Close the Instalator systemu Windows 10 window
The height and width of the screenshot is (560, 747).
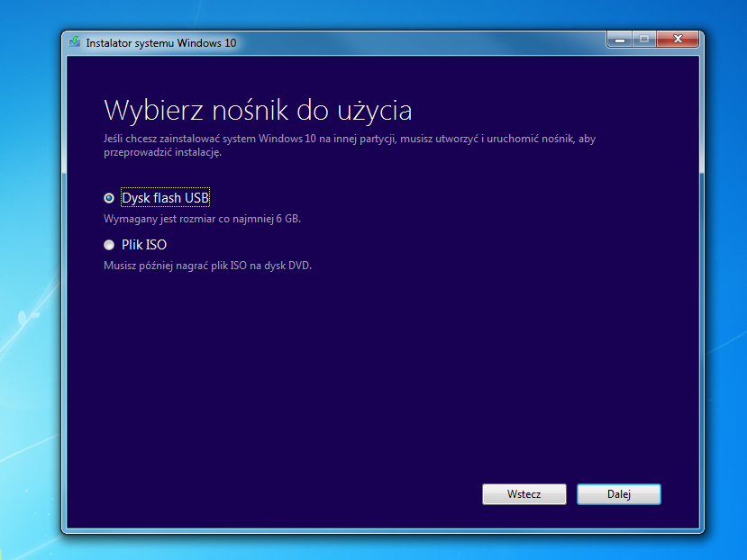pos(678,40)
